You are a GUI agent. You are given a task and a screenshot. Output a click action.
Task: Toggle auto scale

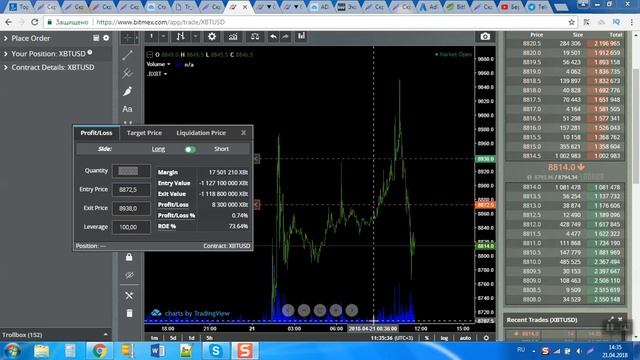coord(465,338)
